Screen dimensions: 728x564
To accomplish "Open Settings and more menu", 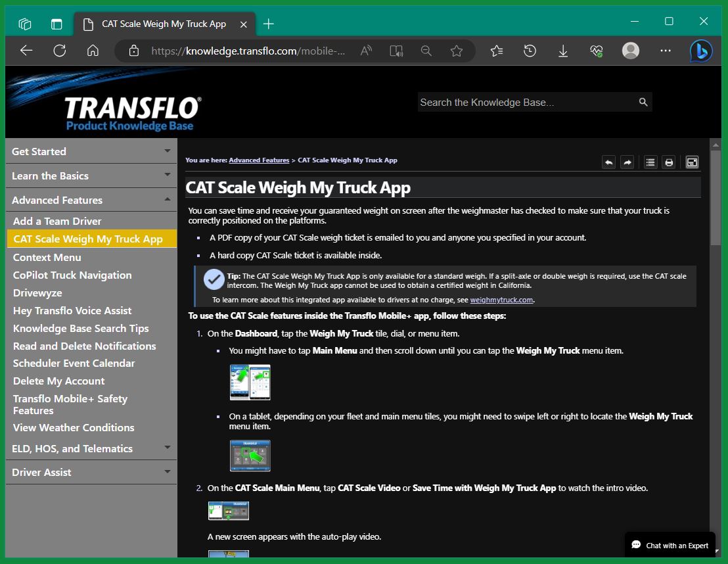I will (666, 51).
